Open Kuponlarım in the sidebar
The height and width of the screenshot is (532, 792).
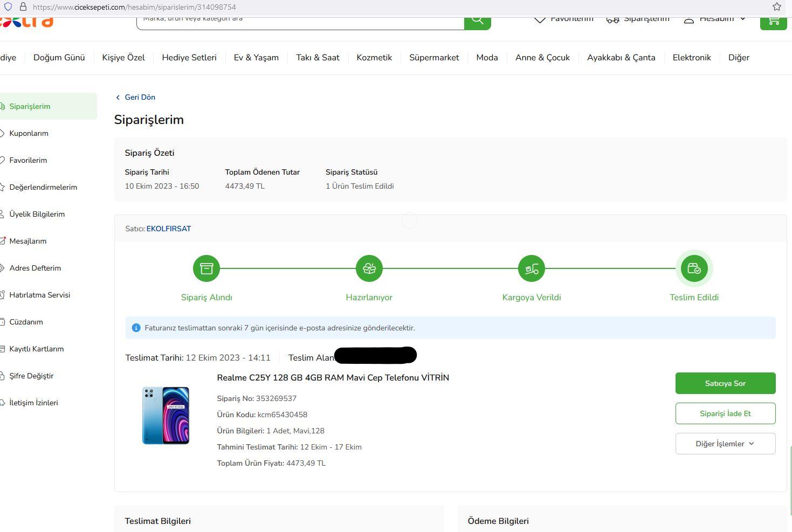[x=29, y=133]
